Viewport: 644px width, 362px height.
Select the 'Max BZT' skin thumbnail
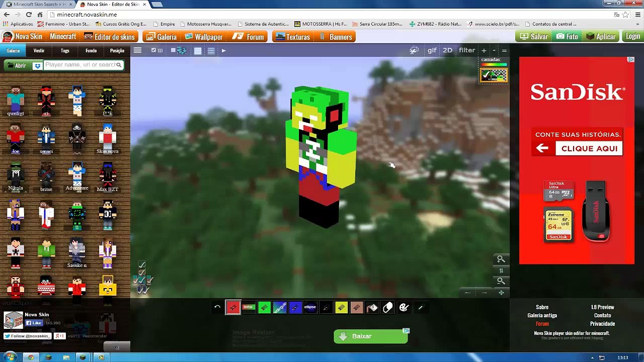(108, 176)
